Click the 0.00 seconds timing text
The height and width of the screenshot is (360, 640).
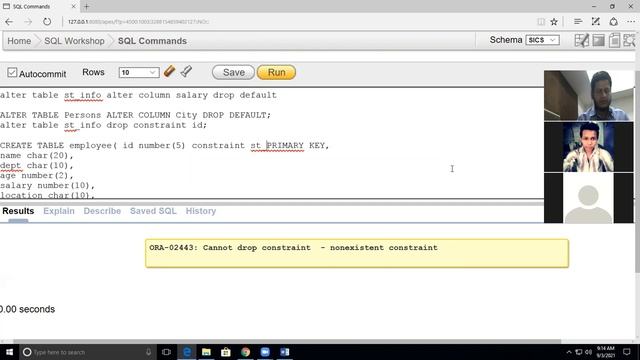27,309
